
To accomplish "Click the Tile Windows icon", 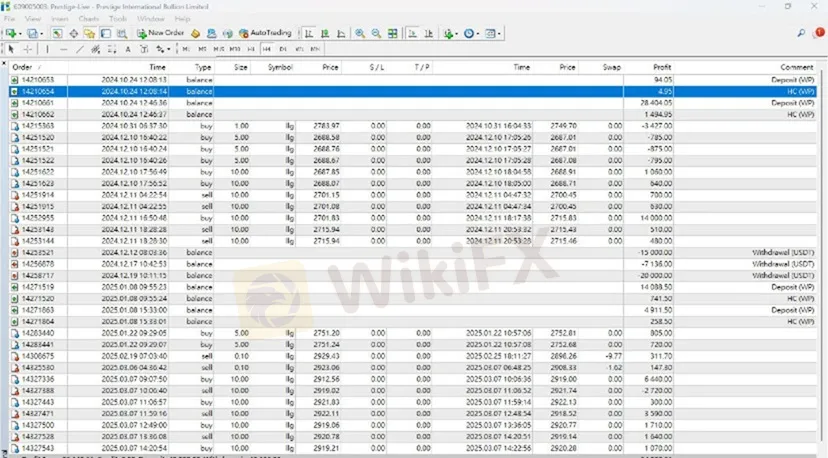I will 391,33.
